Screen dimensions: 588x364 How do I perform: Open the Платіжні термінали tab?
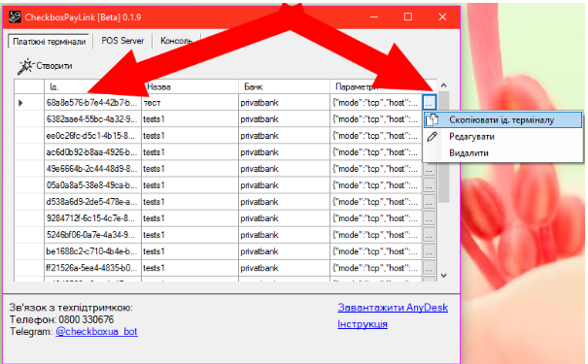tap(50, 41)
